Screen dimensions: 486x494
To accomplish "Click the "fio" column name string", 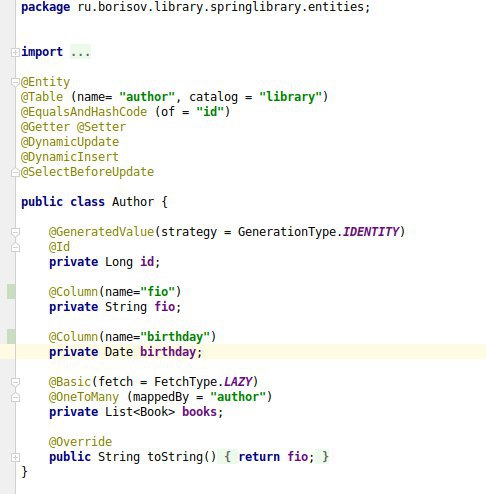I will (157, 292).
